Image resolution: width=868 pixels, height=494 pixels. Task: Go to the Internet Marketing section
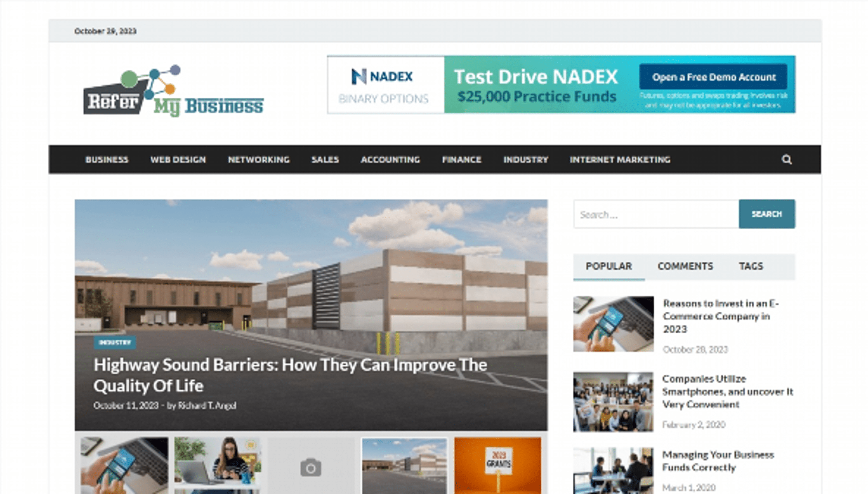620,160
